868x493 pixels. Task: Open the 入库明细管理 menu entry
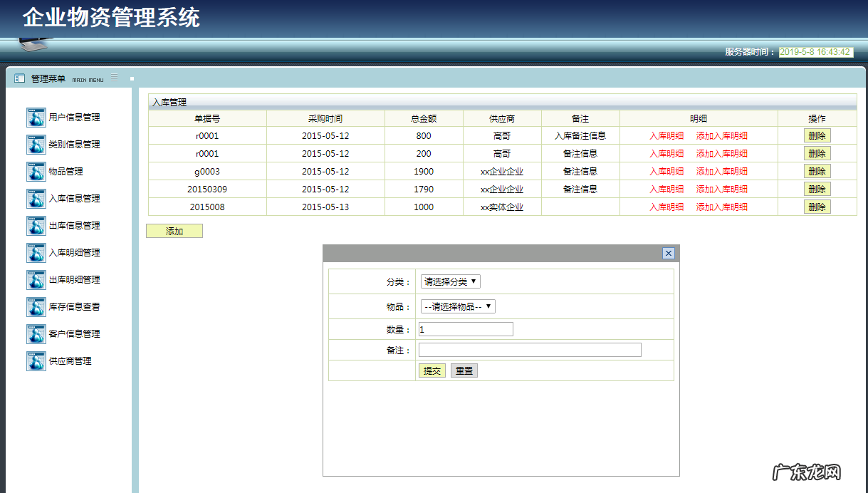(x=36, y=252)
